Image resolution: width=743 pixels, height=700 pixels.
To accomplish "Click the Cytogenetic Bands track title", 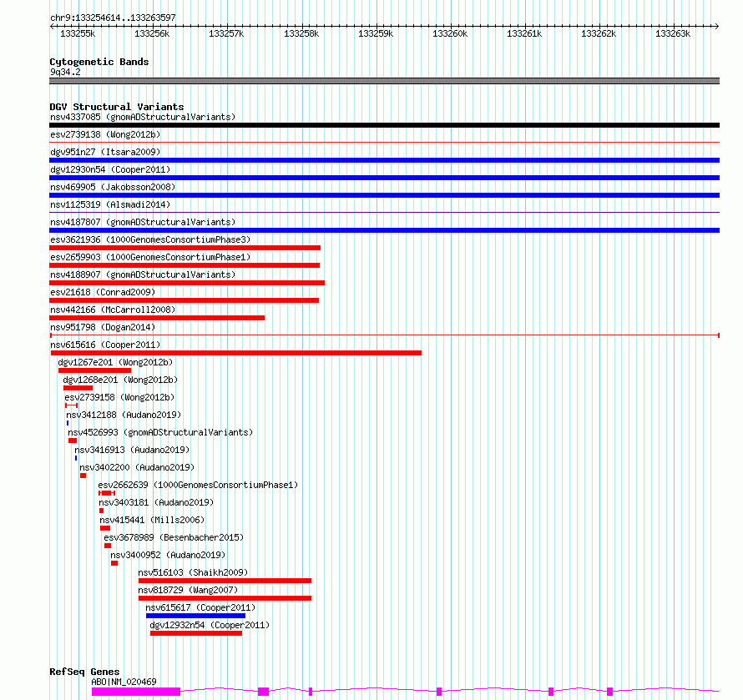I will click(99, 62).
